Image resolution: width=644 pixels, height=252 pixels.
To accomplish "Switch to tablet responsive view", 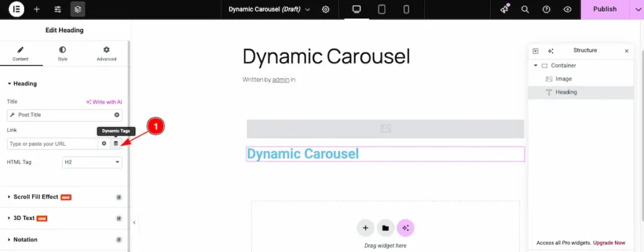I will click(381, 9).
